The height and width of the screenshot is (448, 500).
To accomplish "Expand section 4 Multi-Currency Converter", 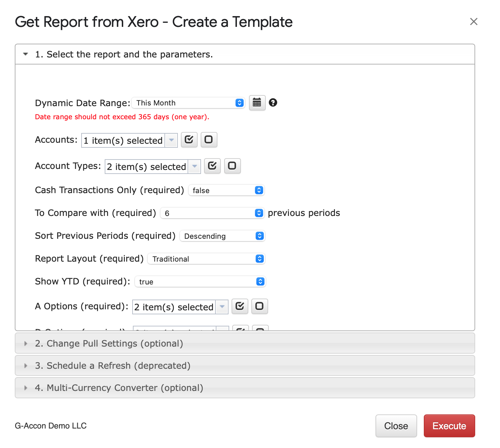I will 119,388.
